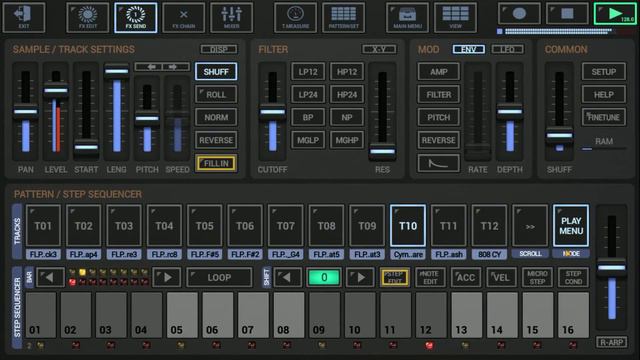Select the BP filter type
Image resolution: width=640 pixels, height=360 pixels.
[308, 118]
